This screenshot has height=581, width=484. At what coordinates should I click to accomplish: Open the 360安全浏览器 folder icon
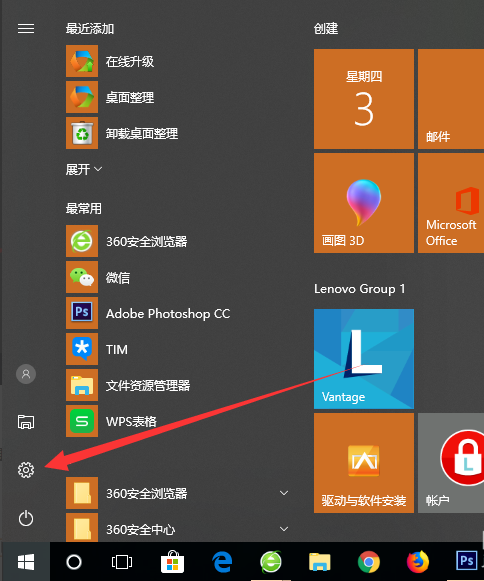coord(82,493)
